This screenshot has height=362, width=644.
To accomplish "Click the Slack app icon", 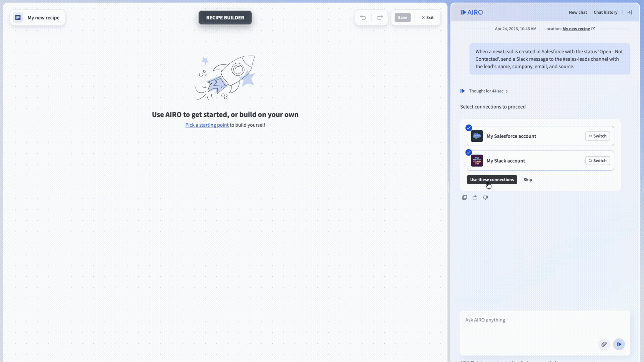I will [477, 161].
